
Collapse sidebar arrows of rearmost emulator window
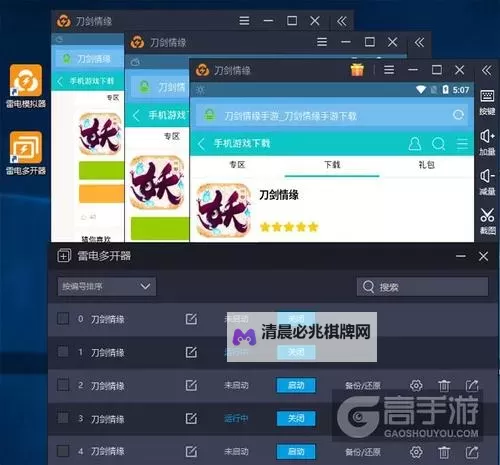pyautogui.click(x=342, y=21)
